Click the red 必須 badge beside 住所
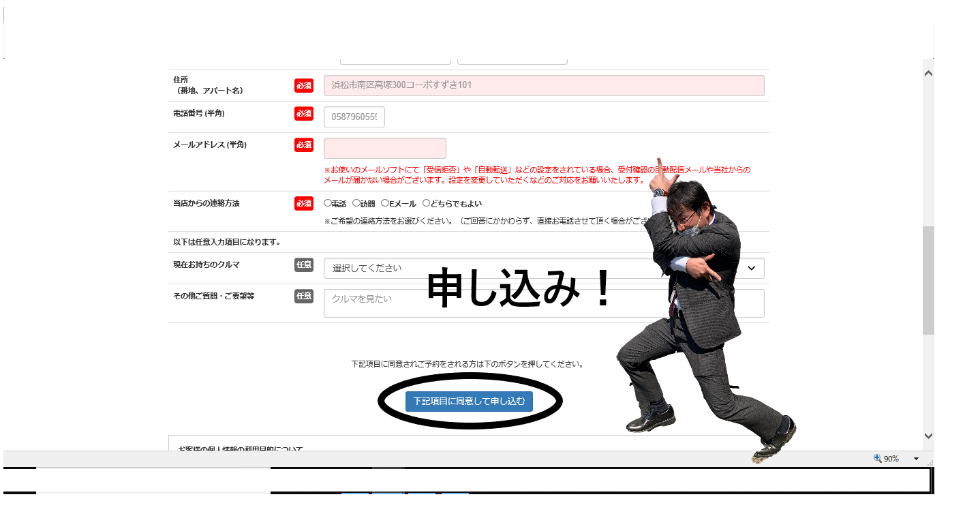Image resolution: width=980 pixels, height=514 pixels. pyautogui.click(x=304, y=85)
